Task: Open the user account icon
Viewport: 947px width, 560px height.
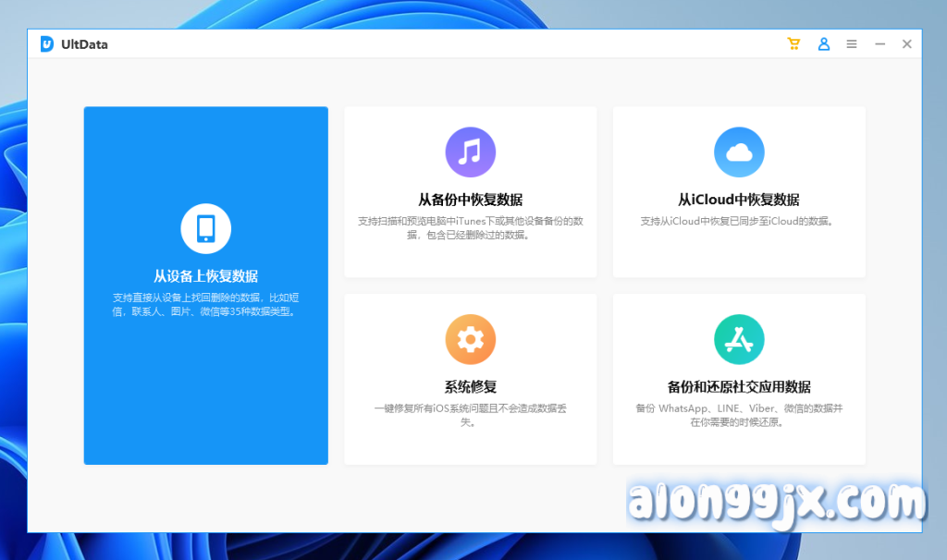Action: click(x=823, y=44)
